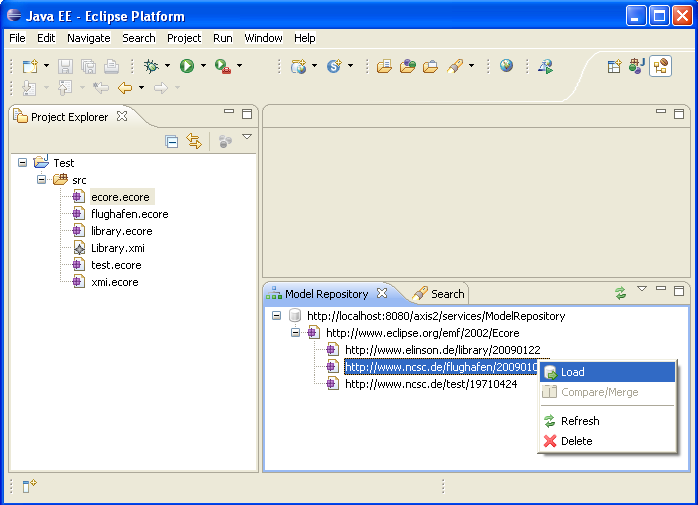Image resolution: width=698 pixels, height=505 pixels.
Task: Open the Debug configurations dropdown arrow
Action: [167, 66]
